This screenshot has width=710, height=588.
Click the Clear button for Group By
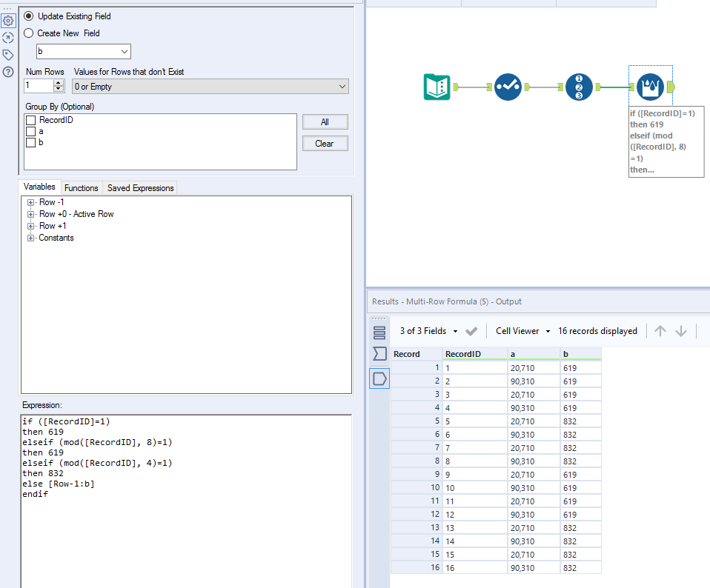click(x=325, y=144)
